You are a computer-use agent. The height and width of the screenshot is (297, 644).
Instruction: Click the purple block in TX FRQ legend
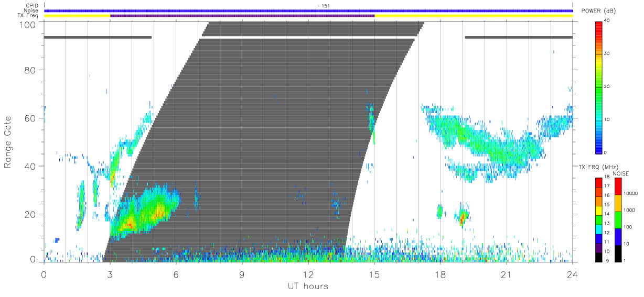(x=599, y=247)
